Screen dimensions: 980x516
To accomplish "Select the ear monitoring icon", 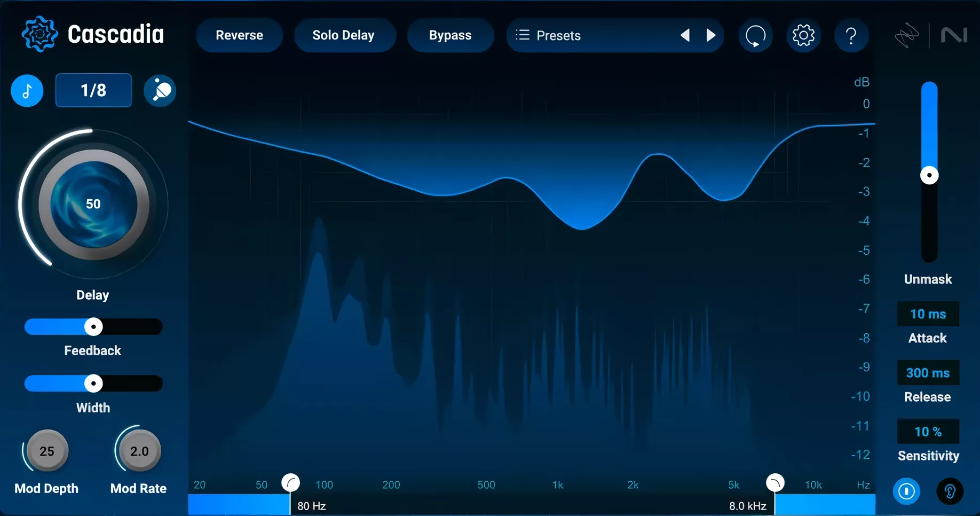I will click(950, 491).
